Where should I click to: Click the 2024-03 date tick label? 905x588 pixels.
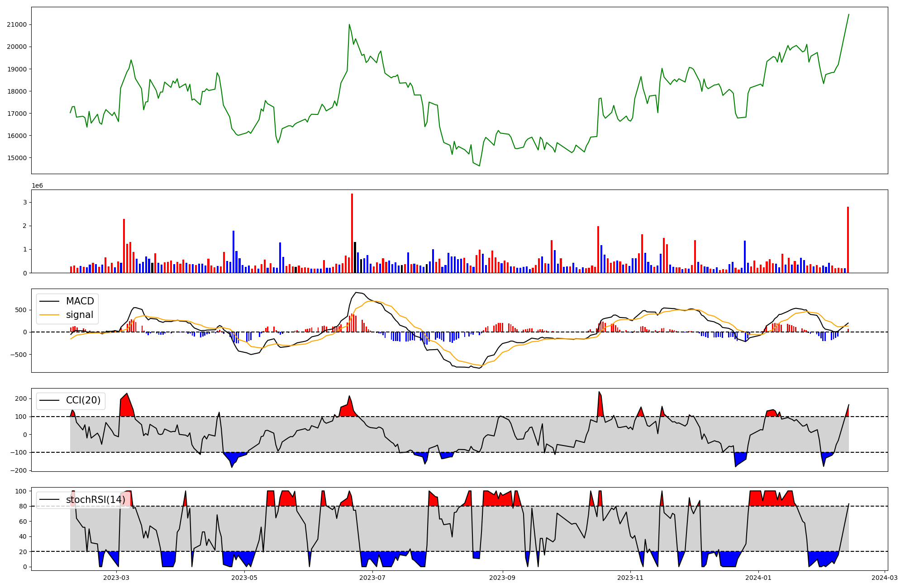(x=884, y=578)
